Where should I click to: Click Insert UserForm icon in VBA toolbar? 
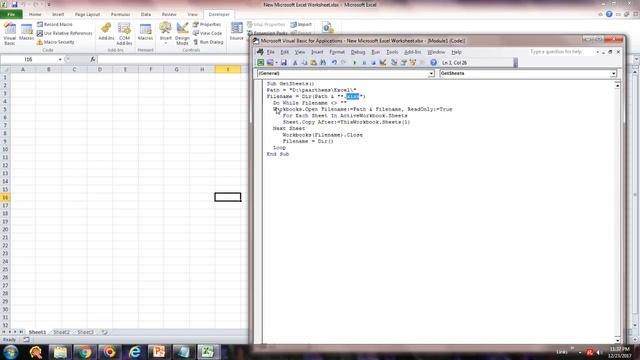(269, 62)
